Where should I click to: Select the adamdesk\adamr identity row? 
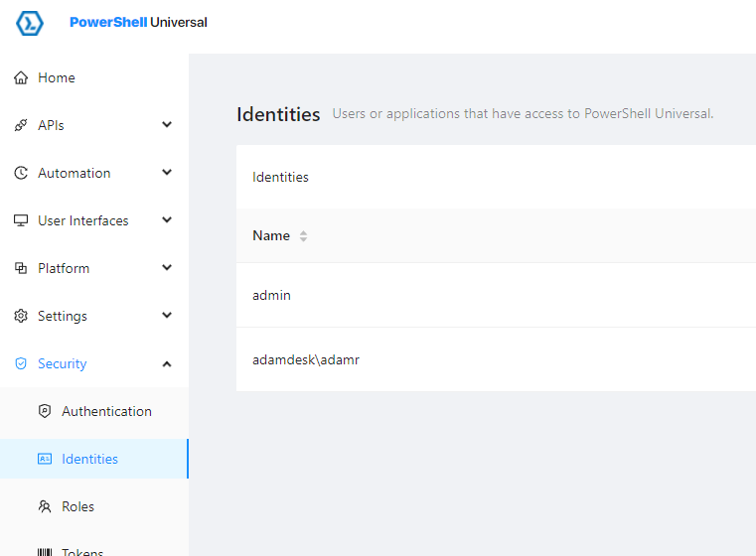click(496, 359)
